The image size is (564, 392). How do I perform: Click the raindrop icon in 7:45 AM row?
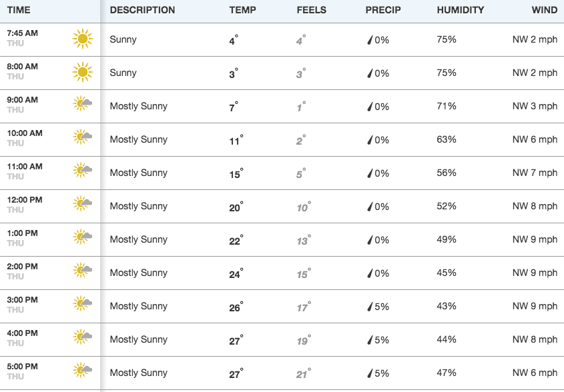coord(369,40)
